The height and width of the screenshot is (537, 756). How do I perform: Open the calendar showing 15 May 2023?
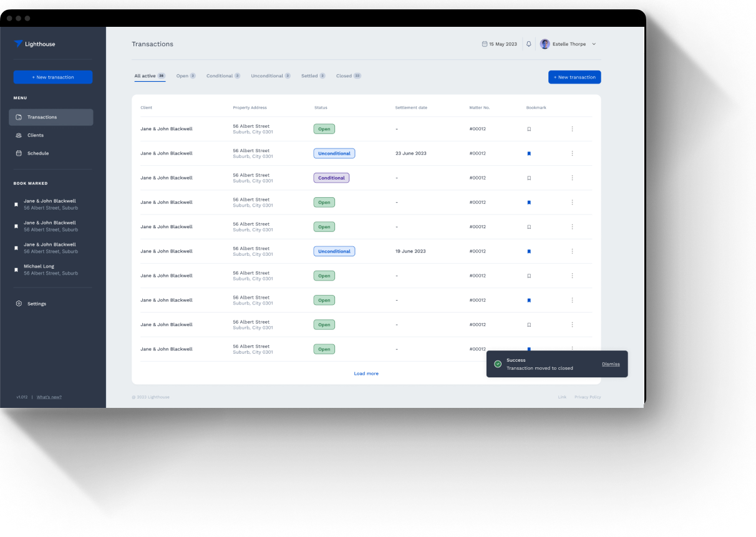pyautogui.click(x=499, y=44)
